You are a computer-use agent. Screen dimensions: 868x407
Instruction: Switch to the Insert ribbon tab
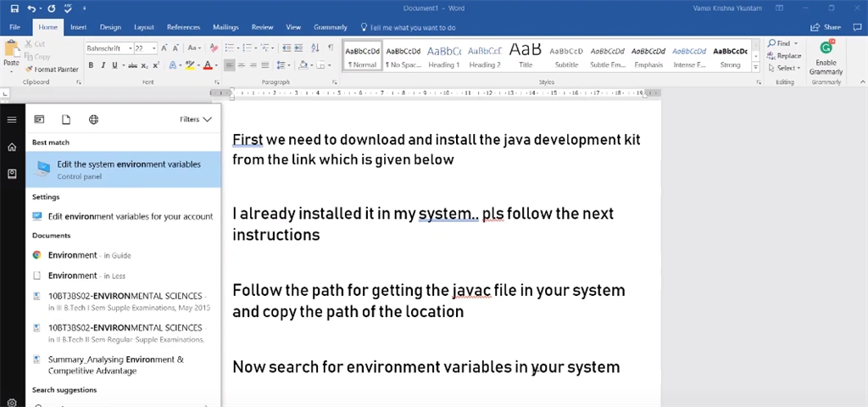pos(78,27)
